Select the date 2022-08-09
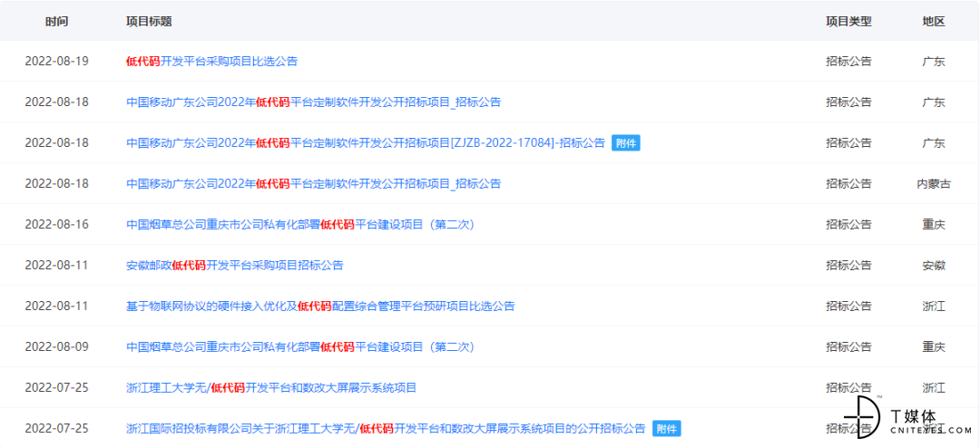Viewport: 980px width, 448px height. (57, 346)
